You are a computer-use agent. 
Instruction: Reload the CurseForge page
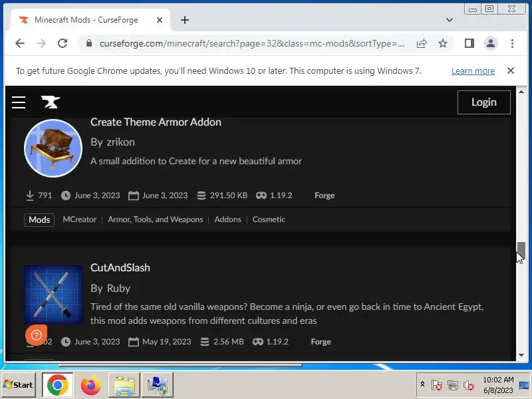63,43
